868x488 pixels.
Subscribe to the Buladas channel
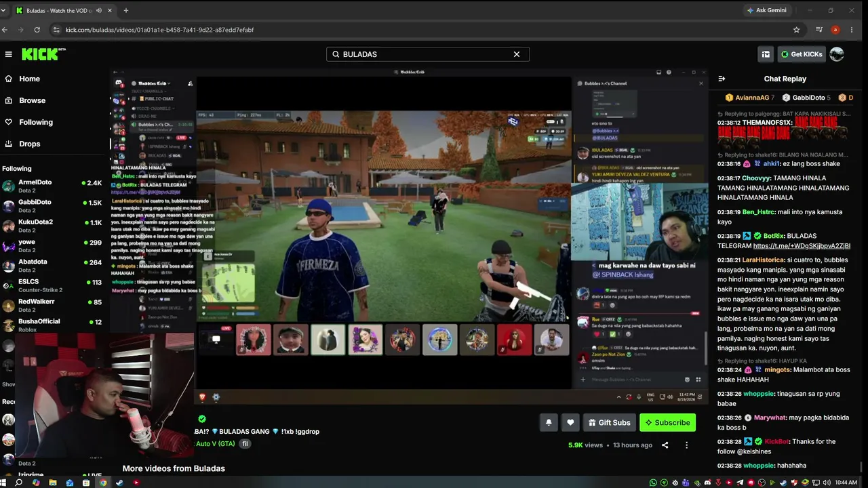click(667, 422)
